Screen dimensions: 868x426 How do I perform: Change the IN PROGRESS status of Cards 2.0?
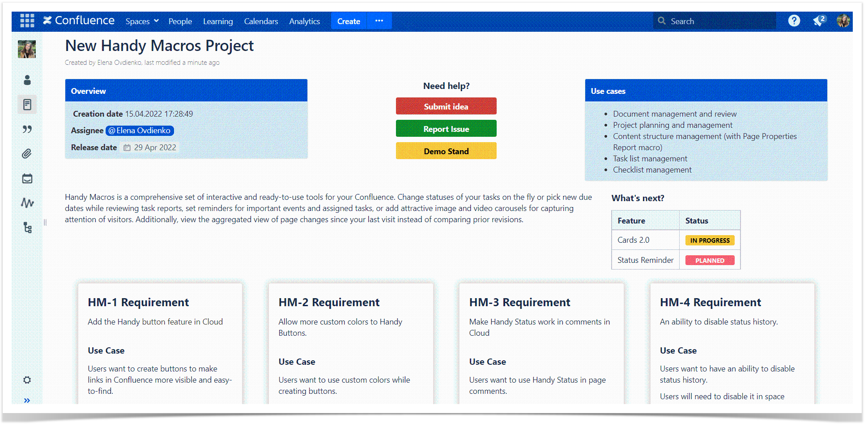[x=710, y=240]
